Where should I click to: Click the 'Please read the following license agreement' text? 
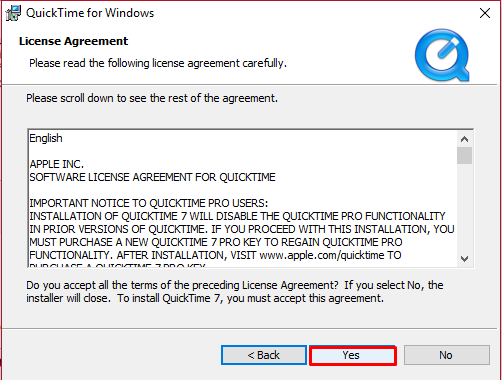(158, 63)
